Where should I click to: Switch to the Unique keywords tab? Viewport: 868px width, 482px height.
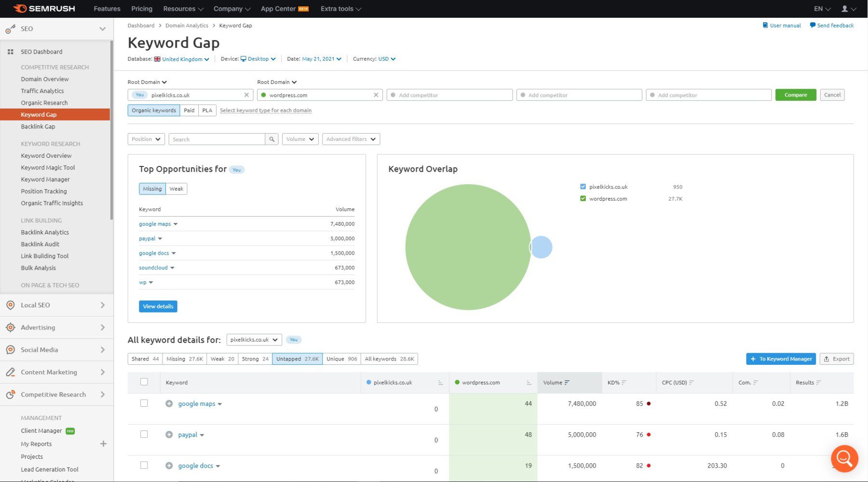click(342, 359)
